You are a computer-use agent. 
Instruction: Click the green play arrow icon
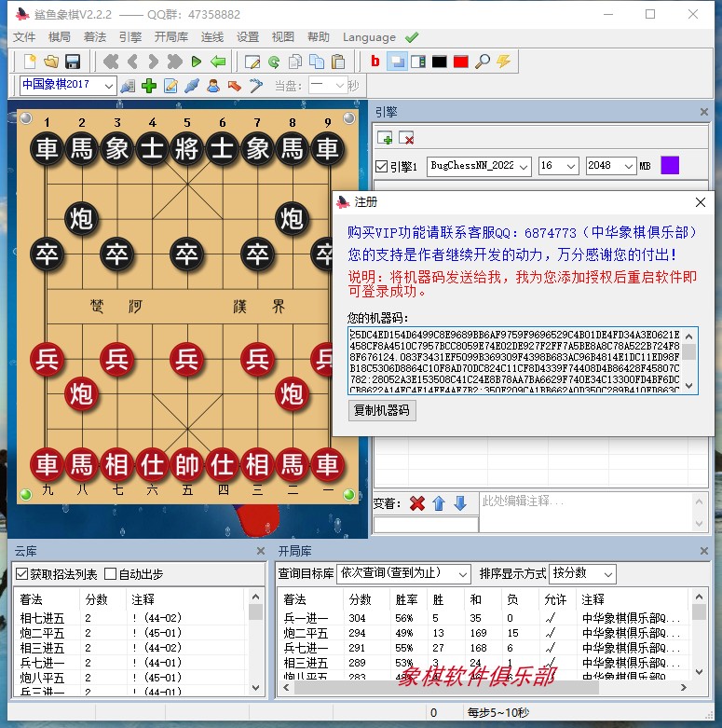(x=196, y=62)
